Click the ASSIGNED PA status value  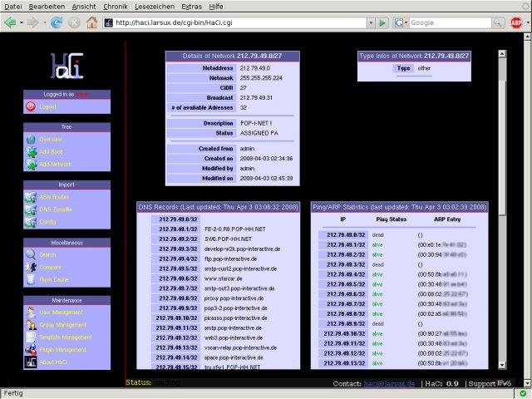259,133
